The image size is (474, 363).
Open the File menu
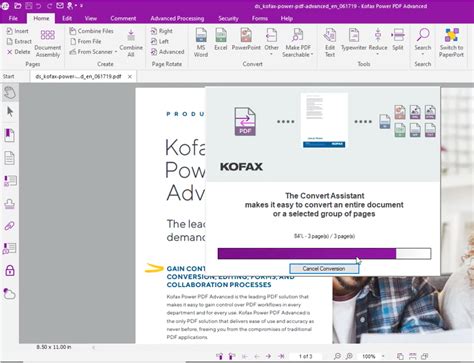point(13,18)
